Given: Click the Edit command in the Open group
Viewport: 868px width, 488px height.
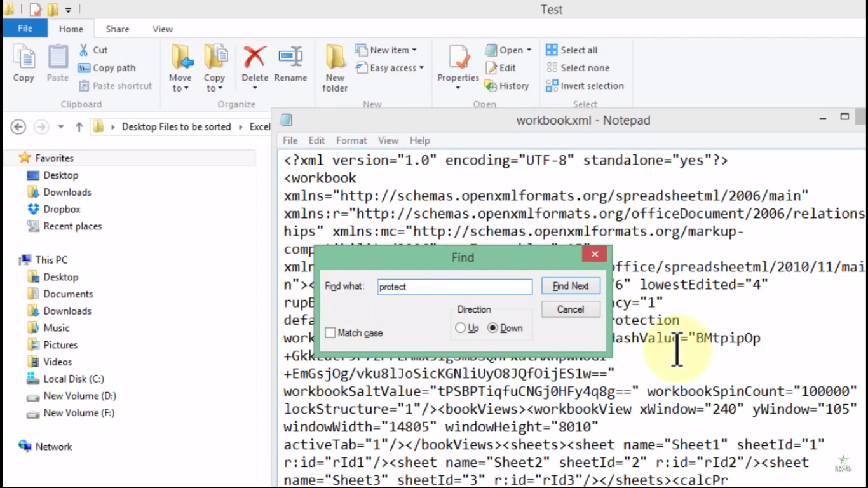Looking at the screenshot, I should point(501,67).
